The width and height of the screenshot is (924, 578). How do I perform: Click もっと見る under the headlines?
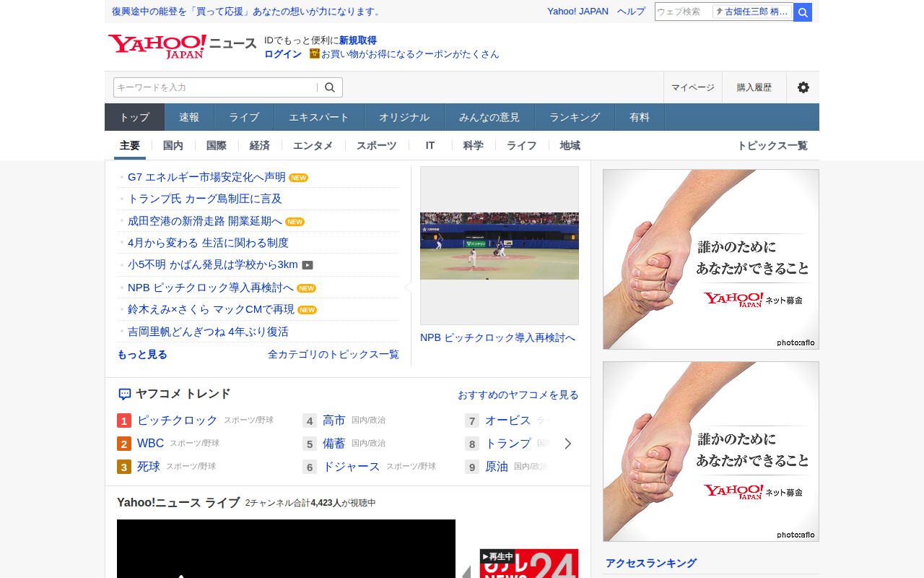coord(142,354)
